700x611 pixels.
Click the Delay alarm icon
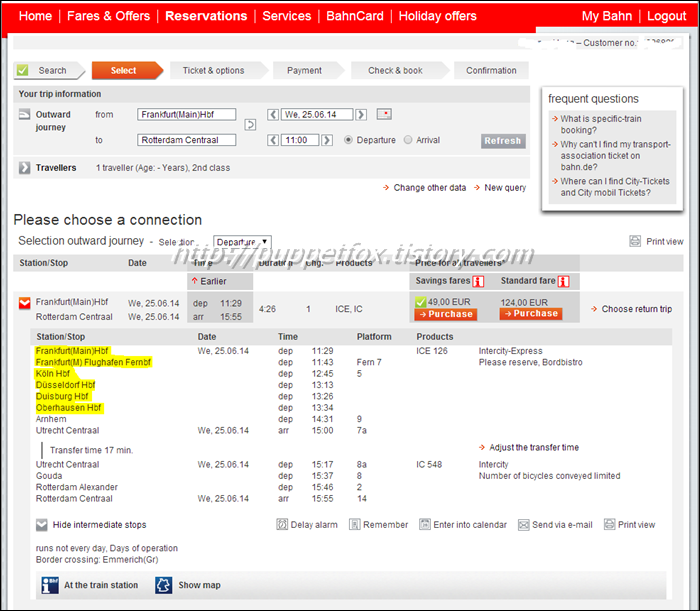pyautogui.click(x=282, y=524)
